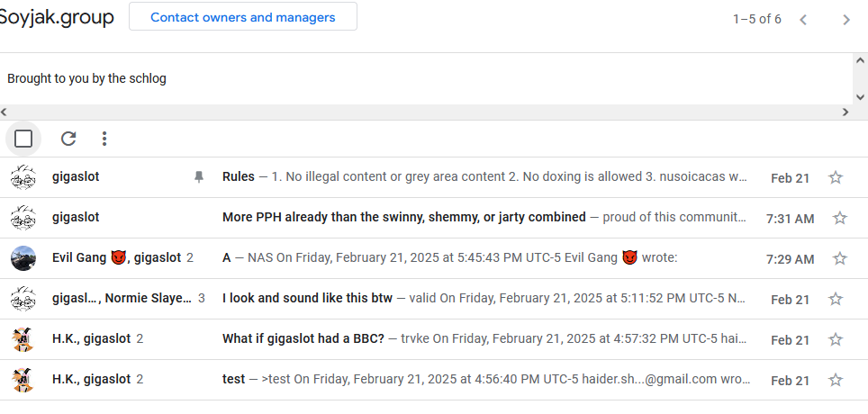
Task: Click H.K. avatar on test thread
Action: (23, 380)
